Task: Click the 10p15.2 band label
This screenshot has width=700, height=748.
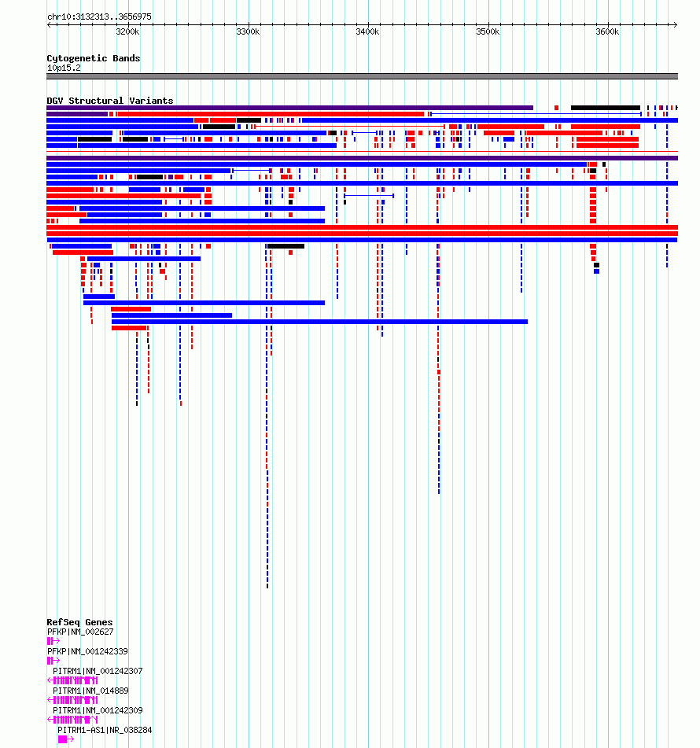Action: (x=64, y=68)
